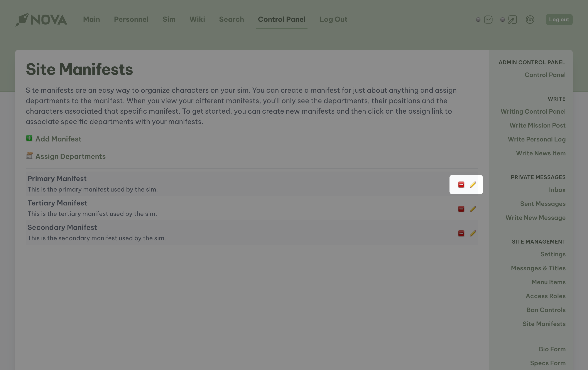Click the red minus icon for Primary Manifest

(461, 185)
